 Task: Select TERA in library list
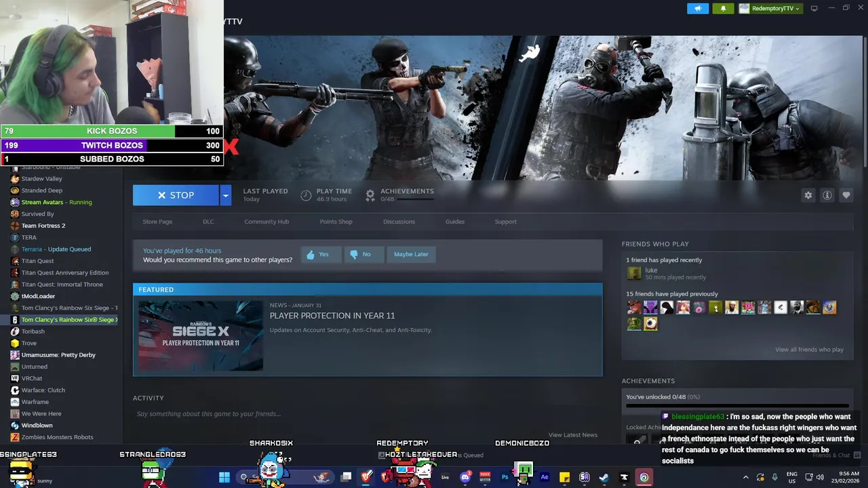(x=29, y=238)
